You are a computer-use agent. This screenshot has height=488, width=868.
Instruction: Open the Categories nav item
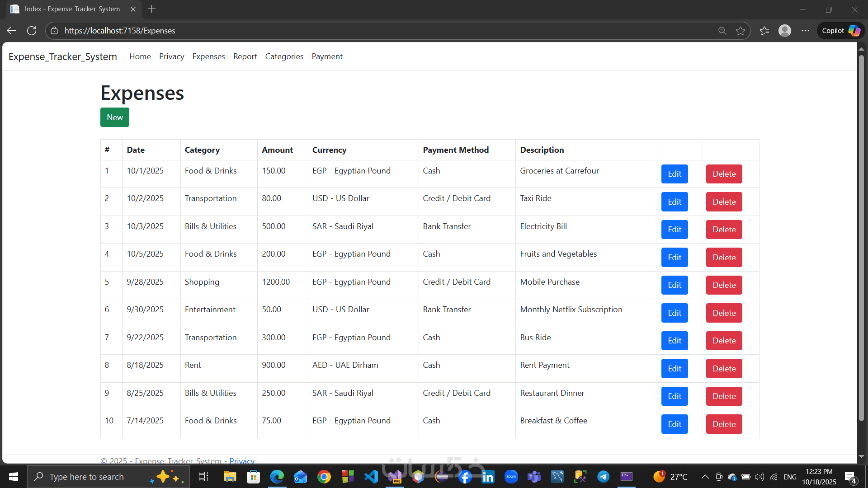[x=284, y=56]
